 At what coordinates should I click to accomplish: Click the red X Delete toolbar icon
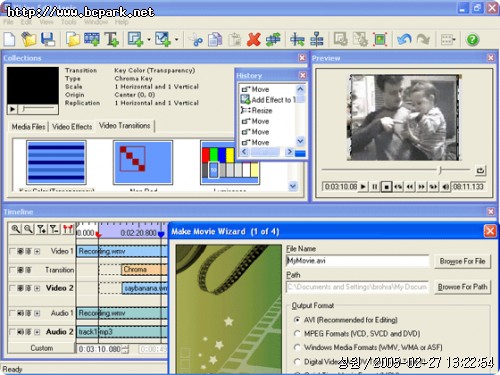[254, 40]
